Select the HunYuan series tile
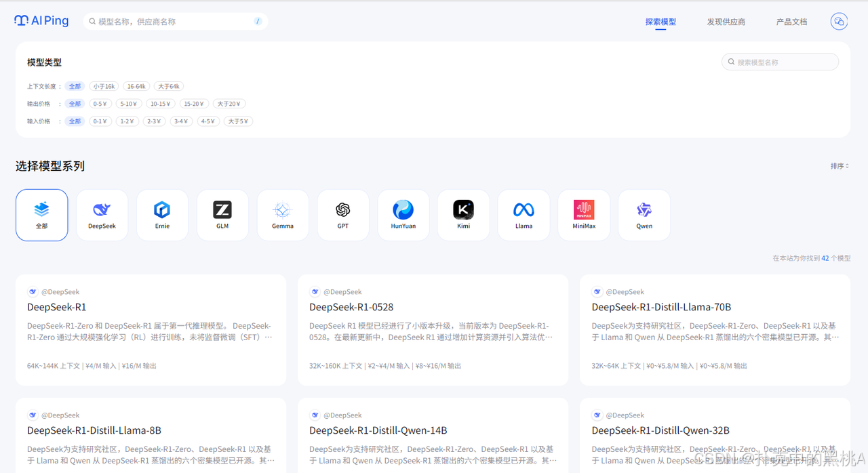Viewport: 868px width, 473px height. pos(403,215)
